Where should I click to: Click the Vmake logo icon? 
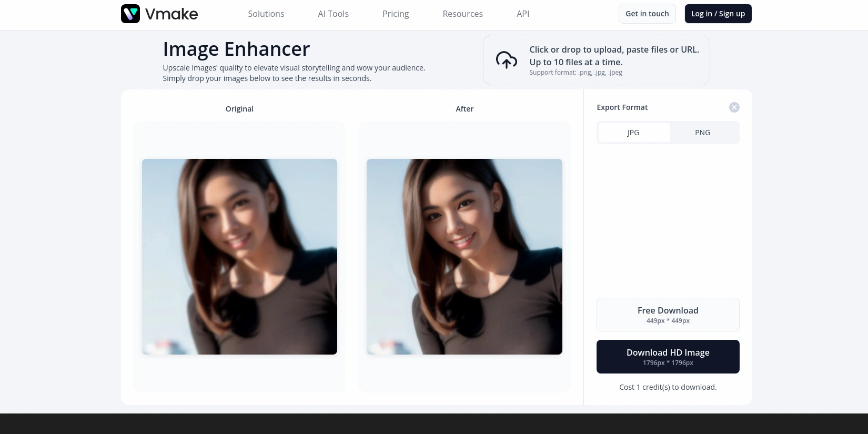pyautogui.click(x=130, y=14)
